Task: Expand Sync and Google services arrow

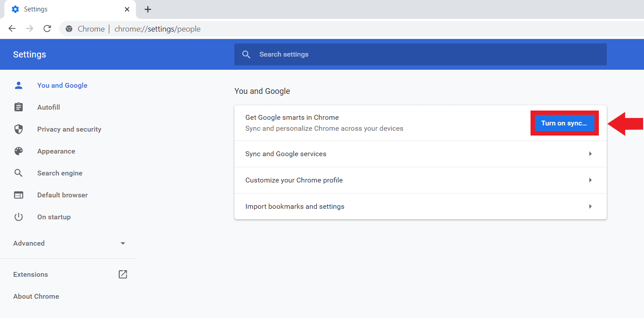Action: pos(590,154)
